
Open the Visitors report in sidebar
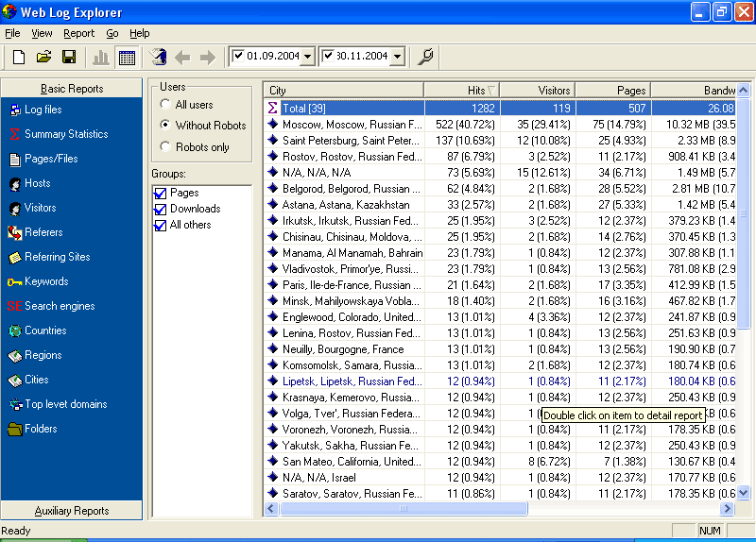click(33, 208)
